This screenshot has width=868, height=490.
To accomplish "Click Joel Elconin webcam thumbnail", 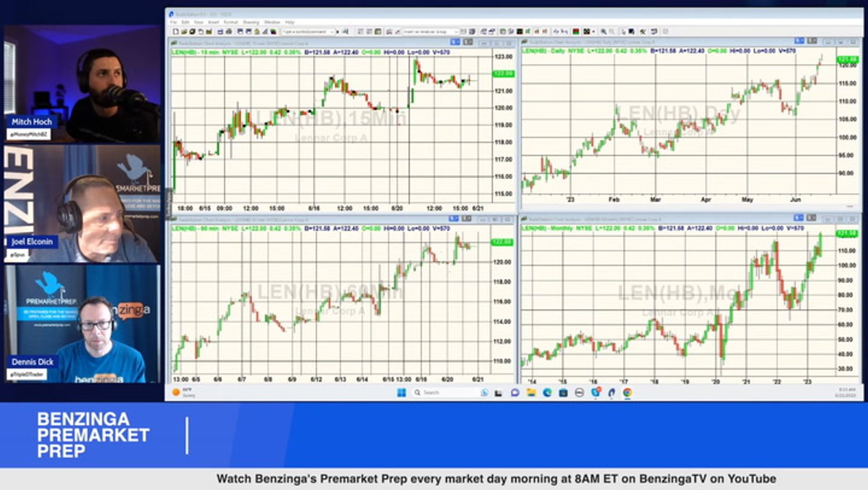I will (x=83, y=203).
